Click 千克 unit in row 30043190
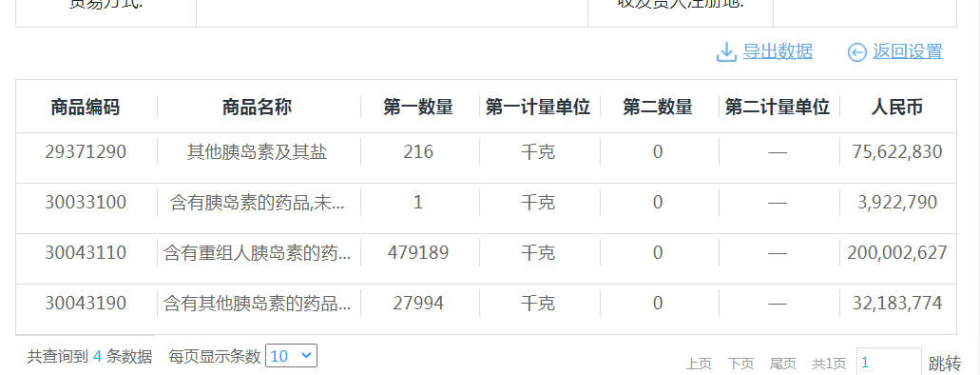This screenshot has width=980, height=375. pyautogui.click(x=538, y=303)
